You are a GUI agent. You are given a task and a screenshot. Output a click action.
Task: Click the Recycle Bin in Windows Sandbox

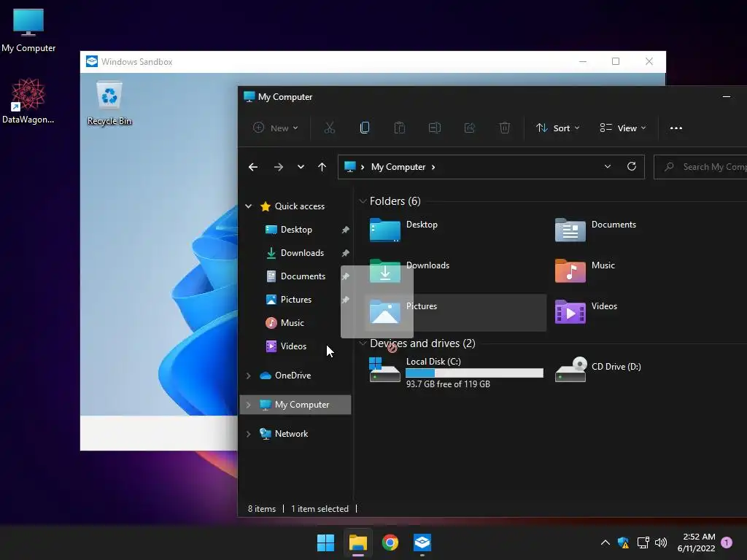coord(109,104)
